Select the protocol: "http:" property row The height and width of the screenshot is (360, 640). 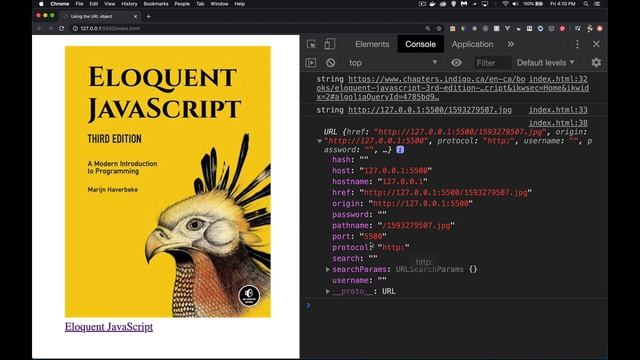pyautogui.click(x=371, y=247)
